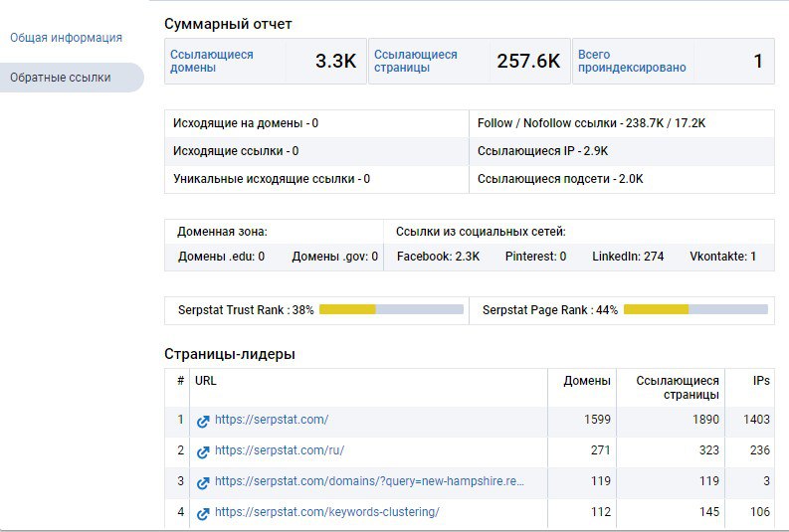Click the 'Serpstat Trust Rank : 38%' label

tap(246, 309)
